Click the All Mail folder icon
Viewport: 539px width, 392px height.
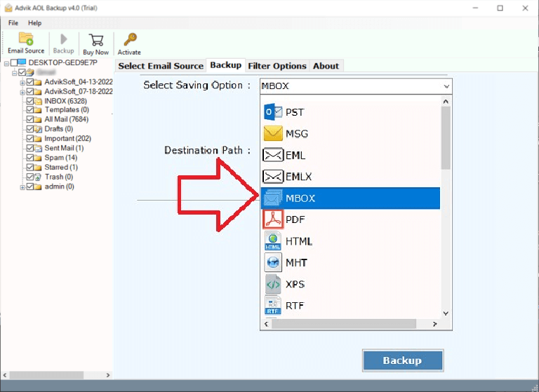pos(38,119)
